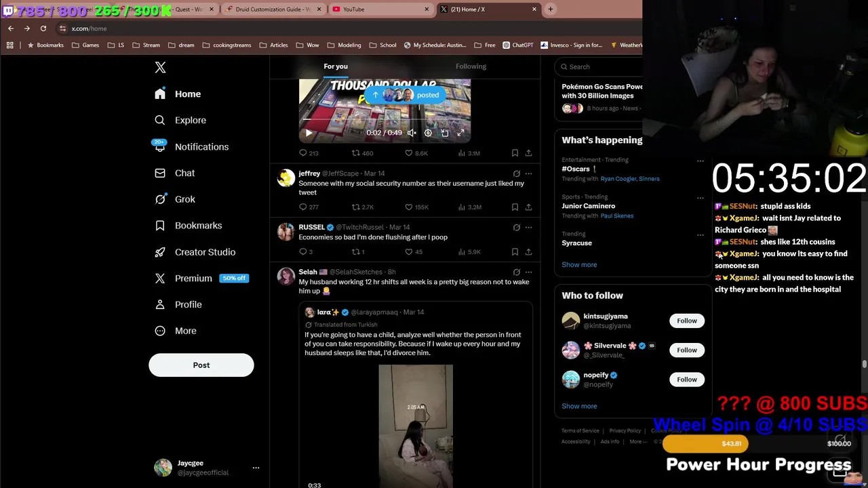Go back in the browser

[x=11, y=28]
